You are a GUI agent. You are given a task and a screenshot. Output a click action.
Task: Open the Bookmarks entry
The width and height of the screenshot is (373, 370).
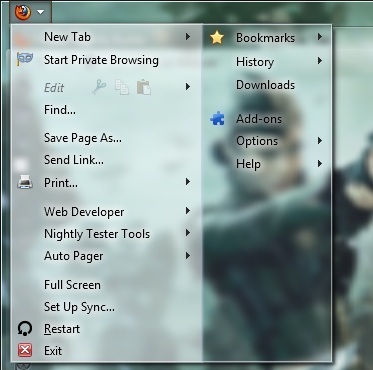267,37
